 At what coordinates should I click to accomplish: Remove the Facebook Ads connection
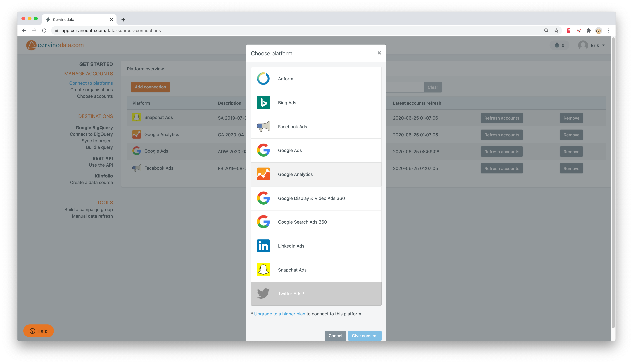(571, 168)
